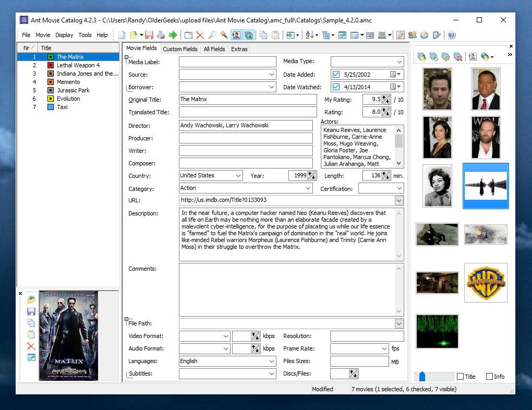Delete the poster picture with red X
This screenshot has width=532, height=410.
(x=31, y=346)
